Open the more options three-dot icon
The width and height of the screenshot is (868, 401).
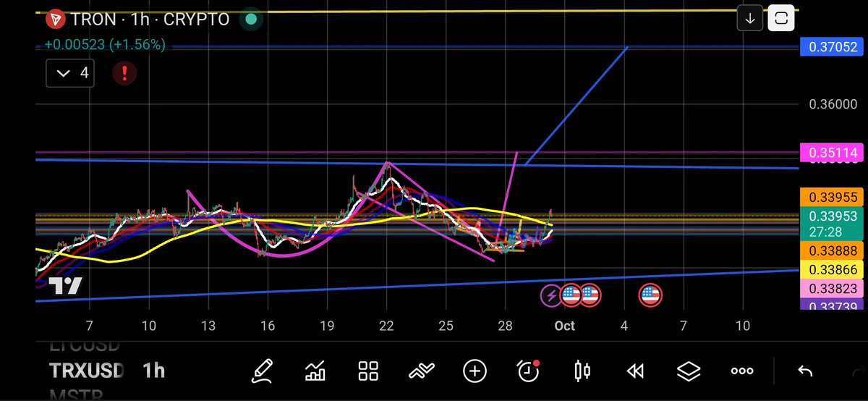(742, 371)
